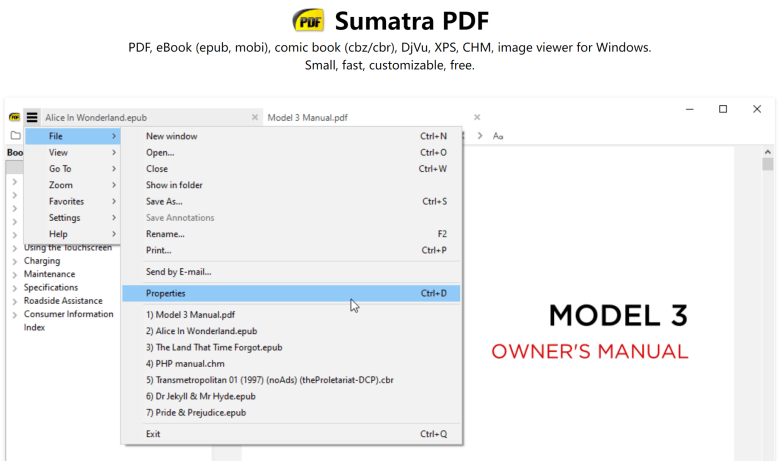Click the Maintenance bookmark entry

49,274
